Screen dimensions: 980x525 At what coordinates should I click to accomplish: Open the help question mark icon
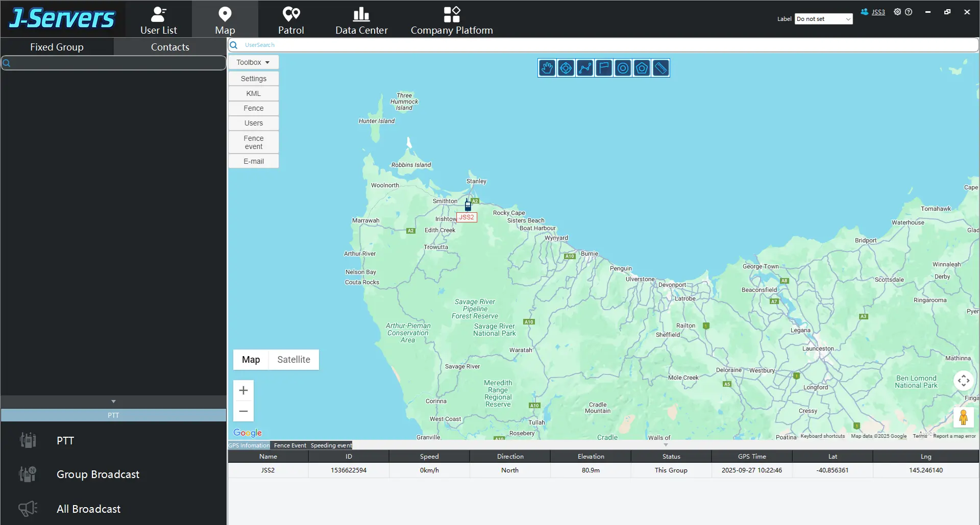909,12
